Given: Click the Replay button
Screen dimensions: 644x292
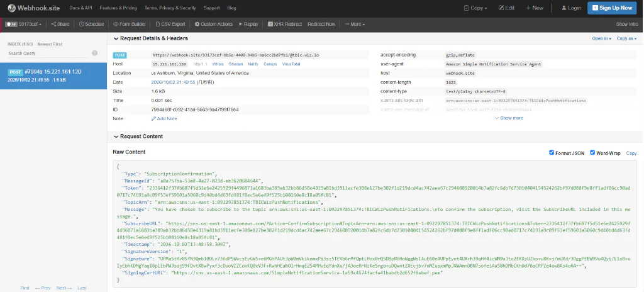Looking at the screenshot, I should [x=248, y=25].
